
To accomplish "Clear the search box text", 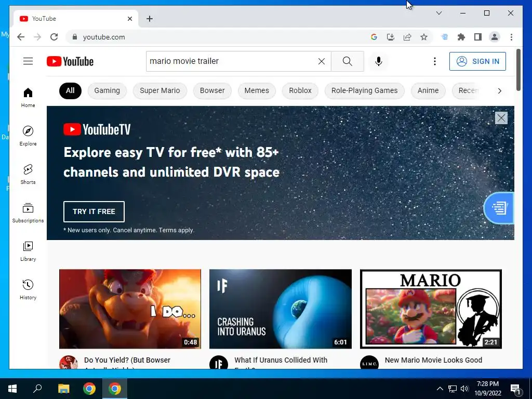I will coord(321,61).
